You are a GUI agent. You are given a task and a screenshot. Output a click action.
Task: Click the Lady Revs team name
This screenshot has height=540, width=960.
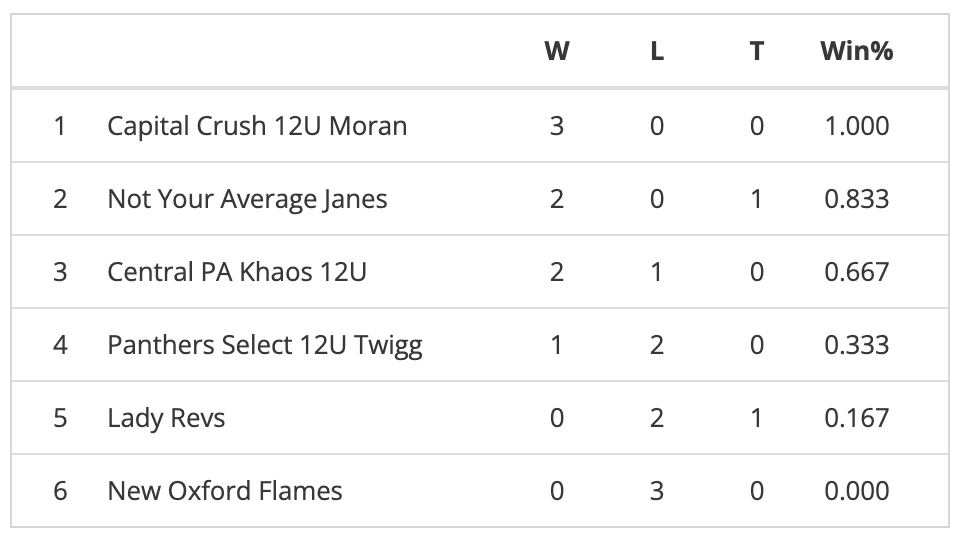(166, 418)
